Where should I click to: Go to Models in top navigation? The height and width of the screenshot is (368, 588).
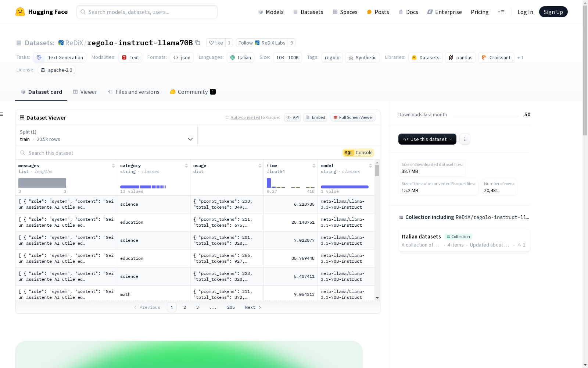271,12
